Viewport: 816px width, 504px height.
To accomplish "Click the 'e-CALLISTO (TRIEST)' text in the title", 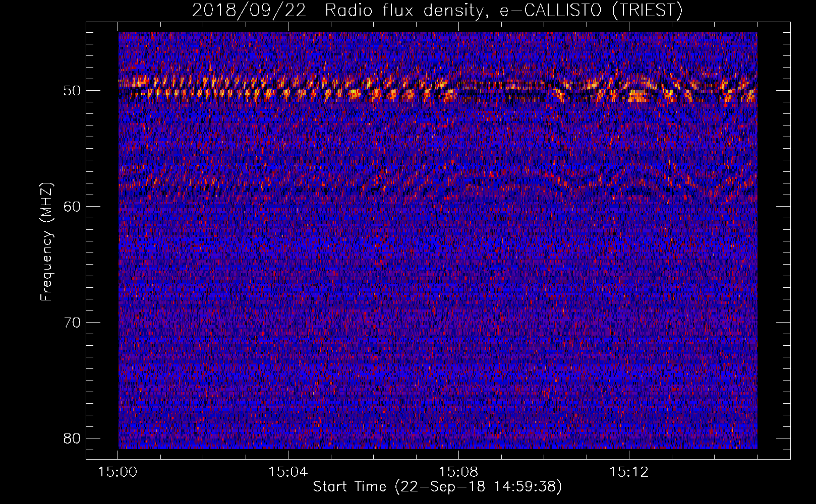I will [590, 11].
